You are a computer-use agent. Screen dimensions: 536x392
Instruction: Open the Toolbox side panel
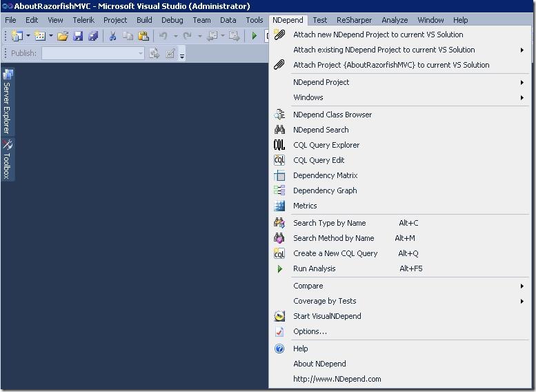[x=8, y=159]
